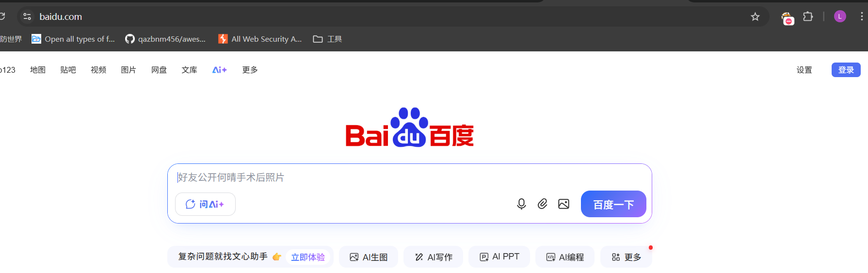Viewport: 868px width, 273px height.
Task: Open the 设置 settings menu
Action: tap(804, 70)
